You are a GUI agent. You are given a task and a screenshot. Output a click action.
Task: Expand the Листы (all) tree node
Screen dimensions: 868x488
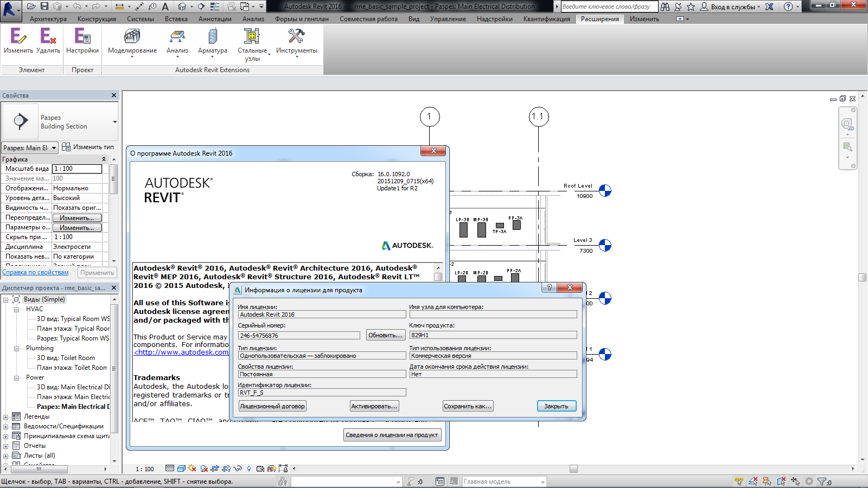6,455
